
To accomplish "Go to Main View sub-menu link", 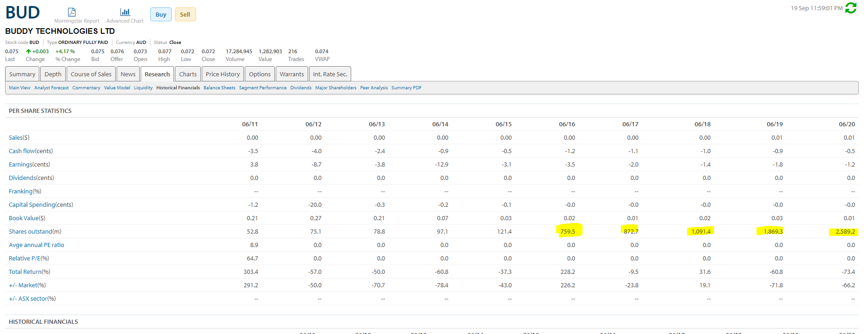I will pos(19,87).
